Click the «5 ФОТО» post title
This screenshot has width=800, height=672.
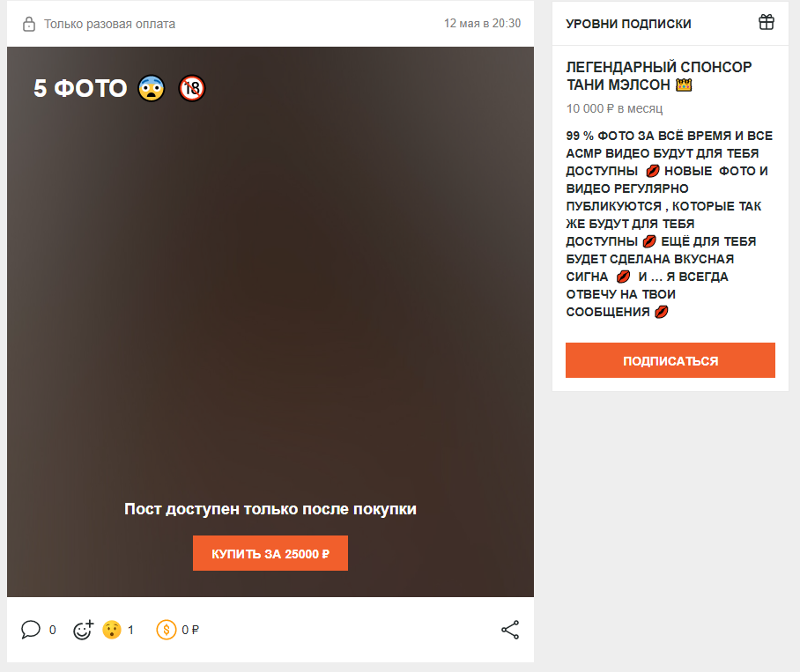[80, 88]
